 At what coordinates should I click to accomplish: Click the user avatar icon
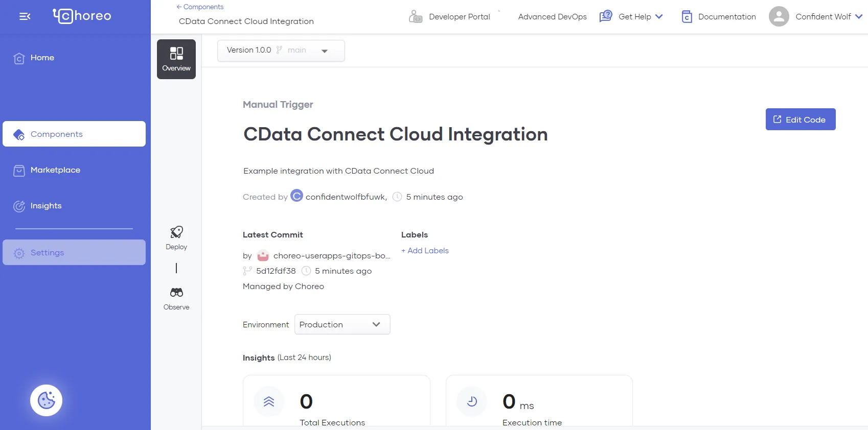tap(779, 16)
